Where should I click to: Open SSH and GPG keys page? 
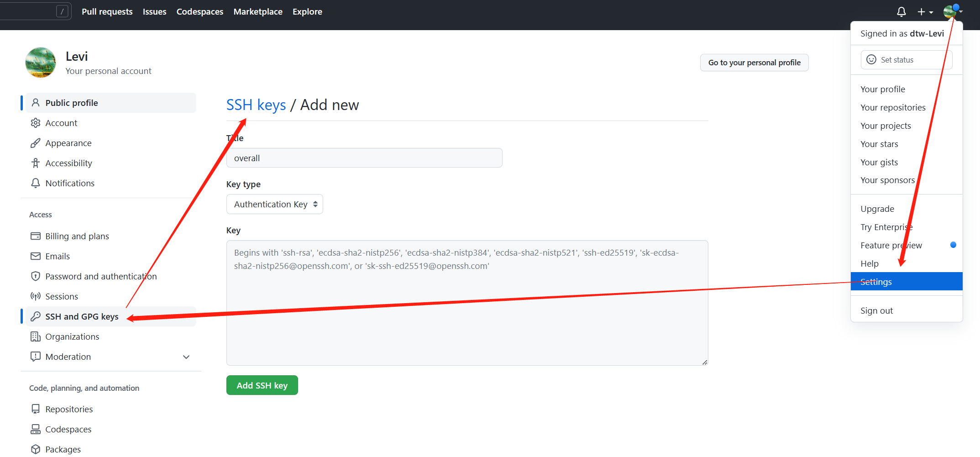coord(111,316)
